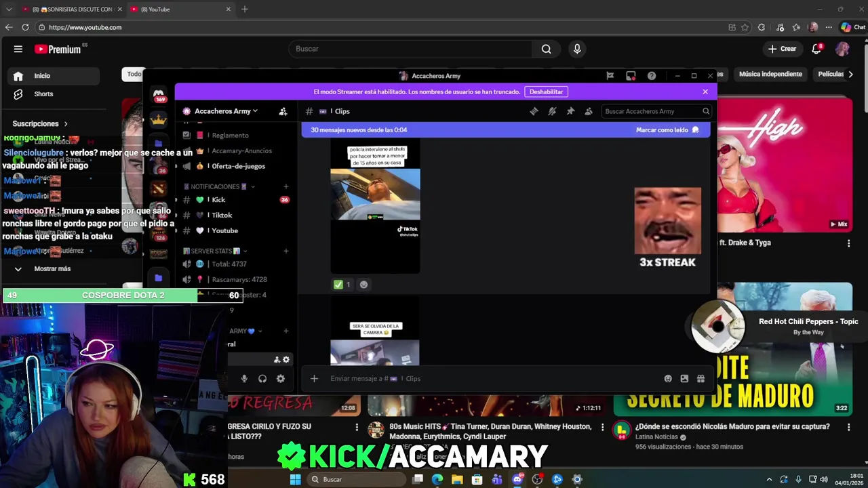Add channel to SERVER STATS category

pos(286,251)
